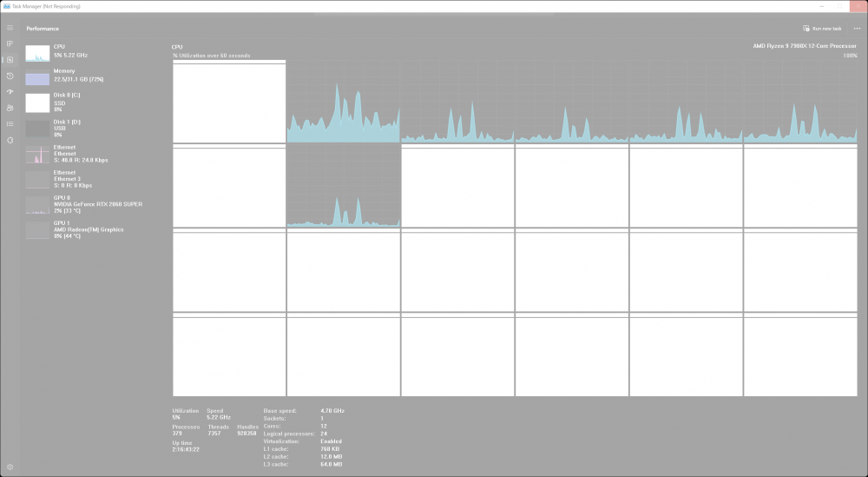Select the Disk 1 (D:) graph thumbnail
This screenshot has height=477, width=868.
37,129
